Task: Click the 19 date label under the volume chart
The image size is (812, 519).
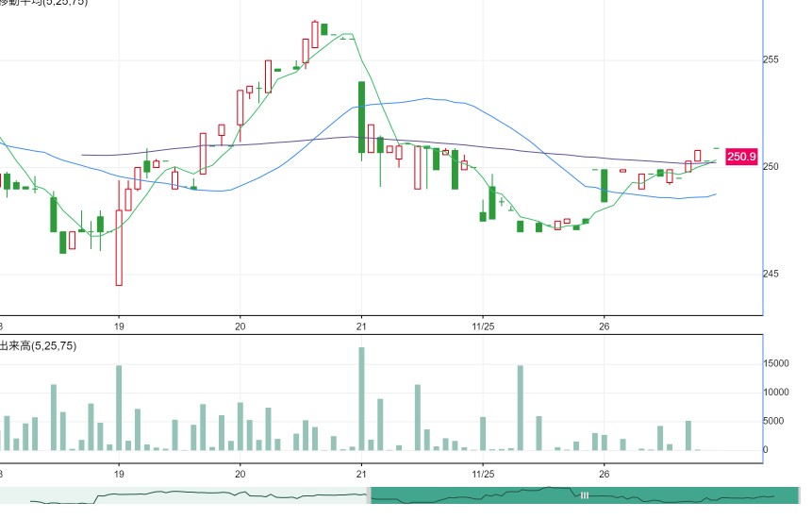Action: tap(119, 475)
